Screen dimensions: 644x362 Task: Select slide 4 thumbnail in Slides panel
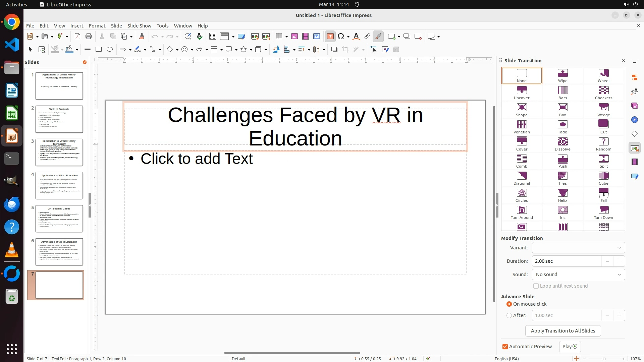[x=59, y=185]
